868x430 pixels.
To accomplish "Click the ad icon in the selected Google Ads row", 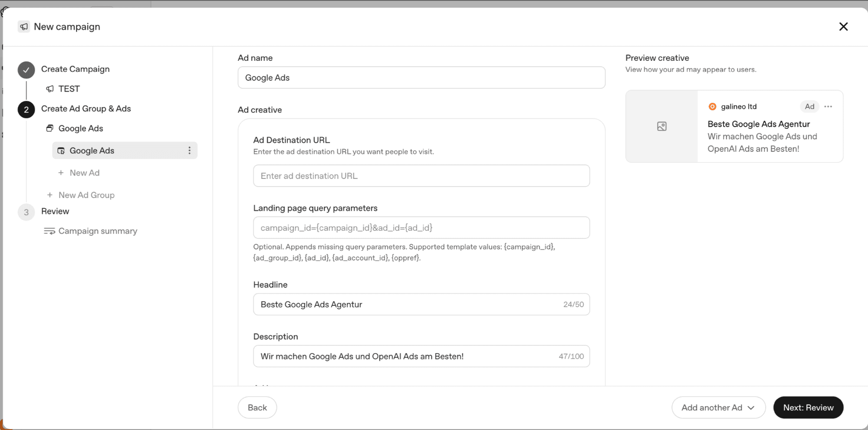I will 61,151.
